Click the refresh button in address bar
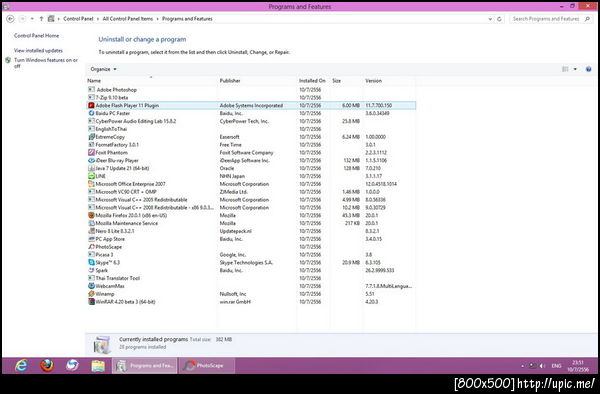The width and height of the screenshot is (600, 394). [499, 19]
